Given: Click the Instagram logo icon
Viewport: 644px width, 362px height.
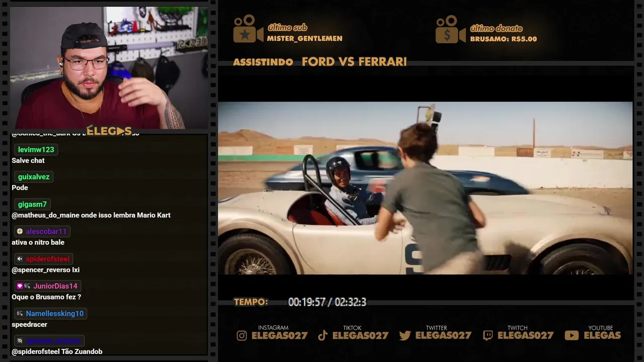Looking at the screenshot, I should pyautogui.click(x=242, y=335).
